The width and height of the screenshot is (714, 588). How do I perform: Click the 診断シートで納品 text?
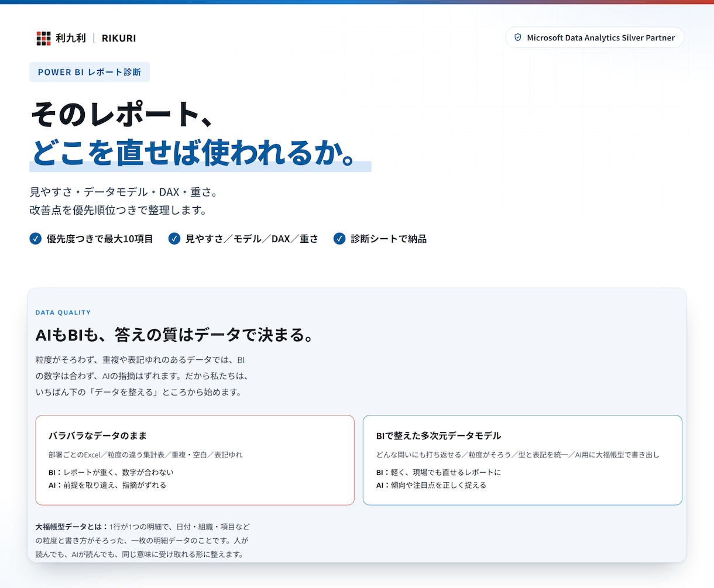389,239
